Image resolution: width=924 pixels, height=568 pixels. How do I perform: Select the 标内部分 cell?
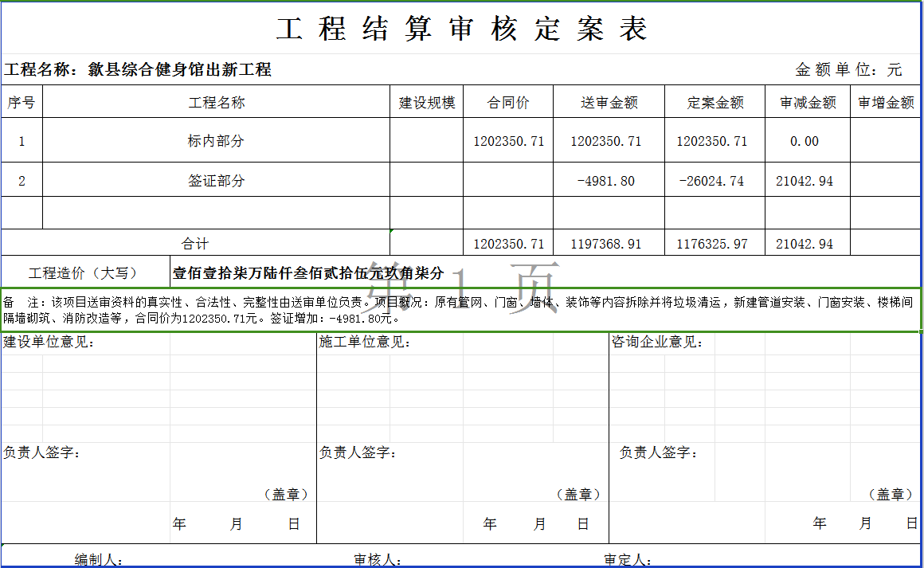[216, 141]
